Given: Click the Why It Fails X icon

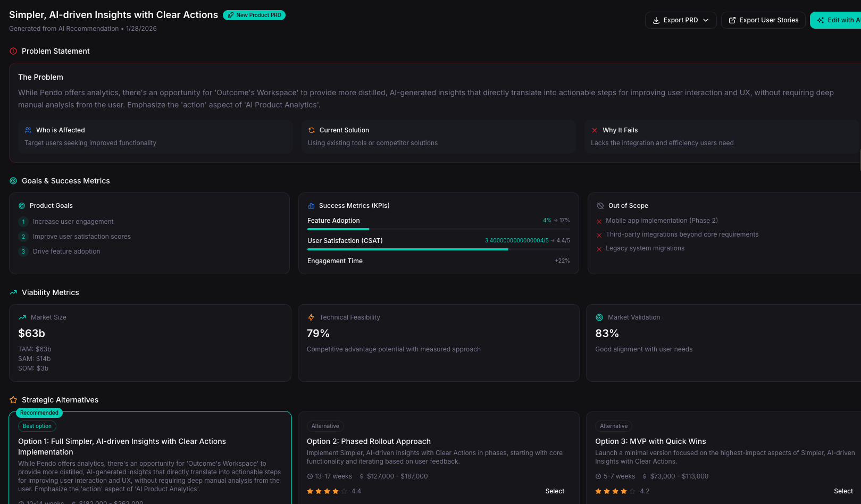Looking at the screenshot, I should pyautogui.click(x=595, y=130).
